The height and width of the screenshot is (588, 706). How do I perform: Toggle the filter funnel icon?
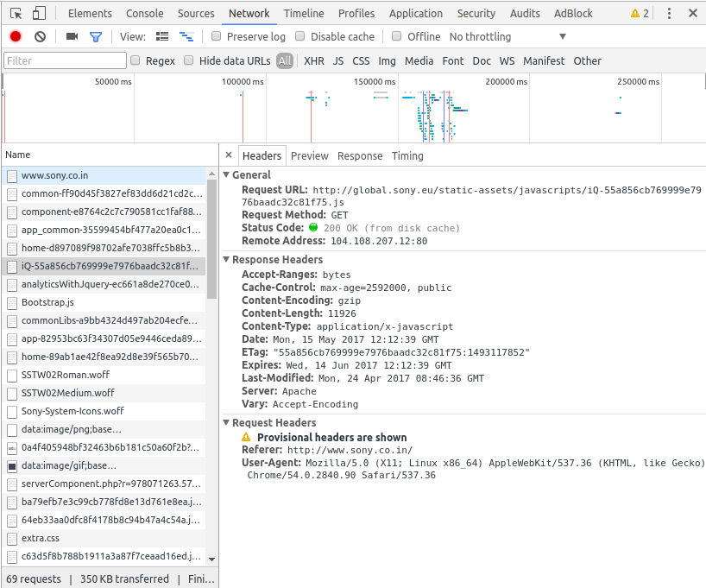click(x=96, y=37)
